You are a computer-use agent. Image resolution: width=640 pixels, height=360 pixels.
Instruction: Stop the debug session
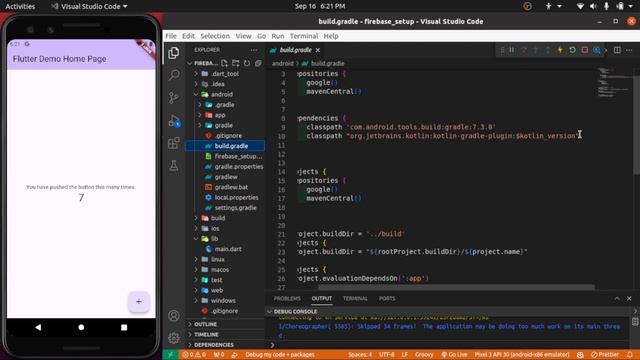tap(584, 50)
